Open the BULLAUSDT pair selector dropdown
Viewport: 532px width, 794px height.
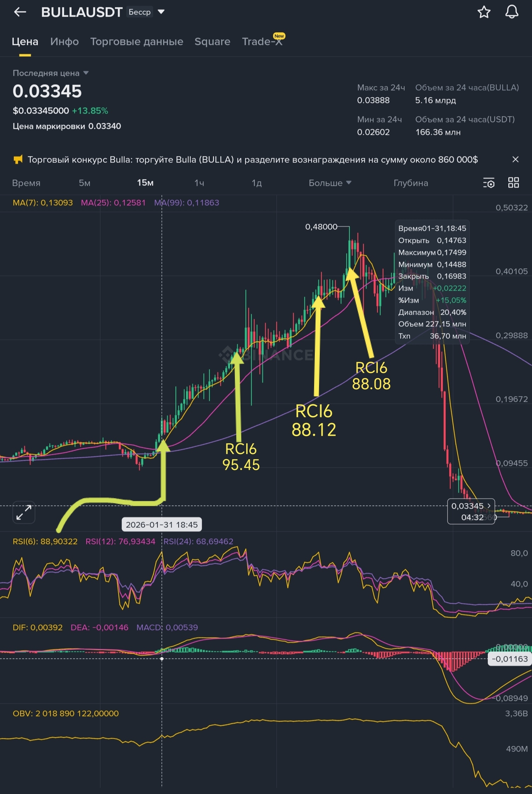[x=161, y=12]
